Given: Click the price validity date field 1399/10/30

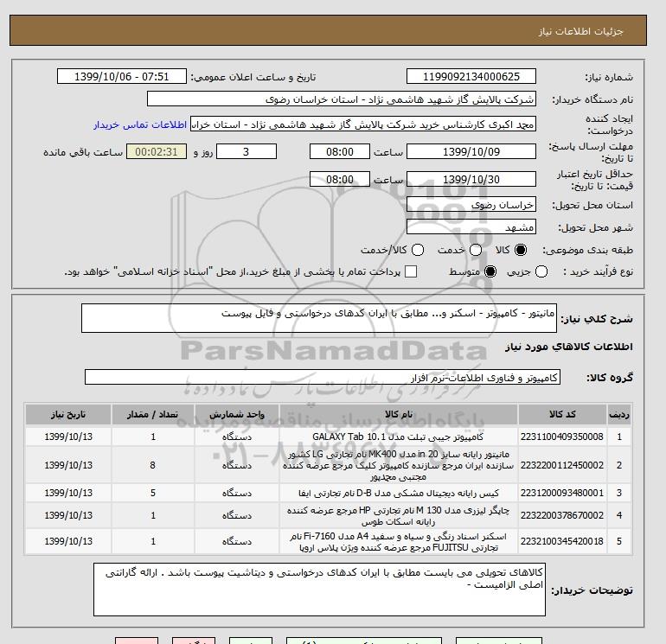Looking at the screenshot, I should pyautogui.click(x=471, y=179).
